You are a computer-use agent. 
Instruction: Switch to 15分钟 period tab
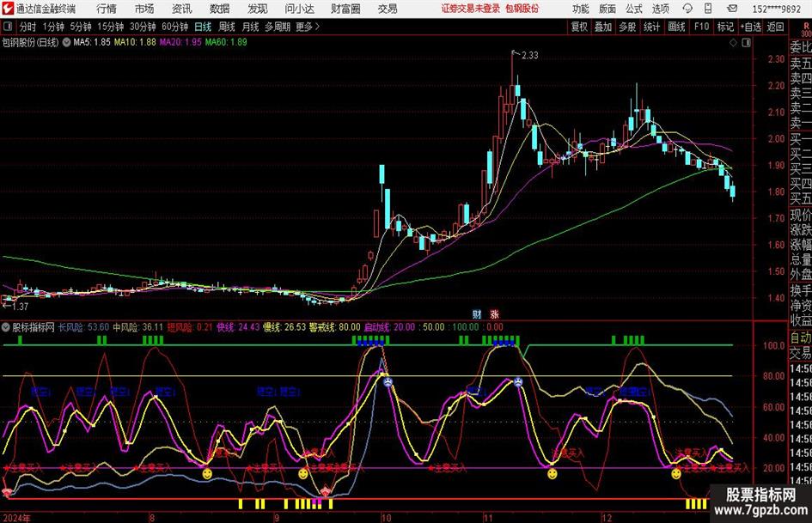point(111,27)
